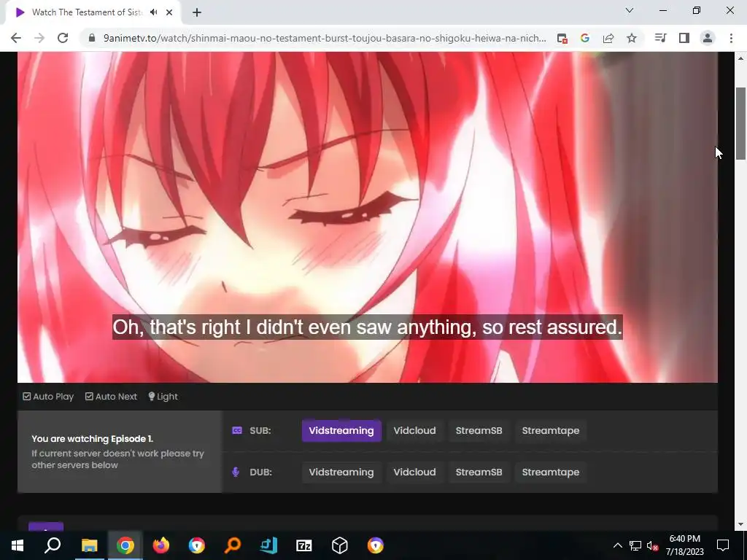Screen dimensions: 747x560
Task: Click the video player frame
Action: [368, 217]
